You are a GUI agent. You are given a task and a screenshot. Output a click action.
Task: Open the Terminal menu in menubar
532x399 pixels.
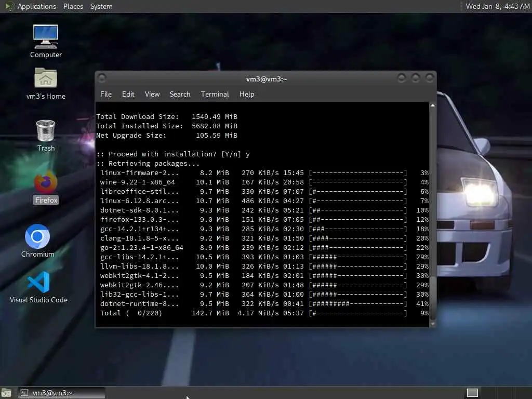(215, 95)
